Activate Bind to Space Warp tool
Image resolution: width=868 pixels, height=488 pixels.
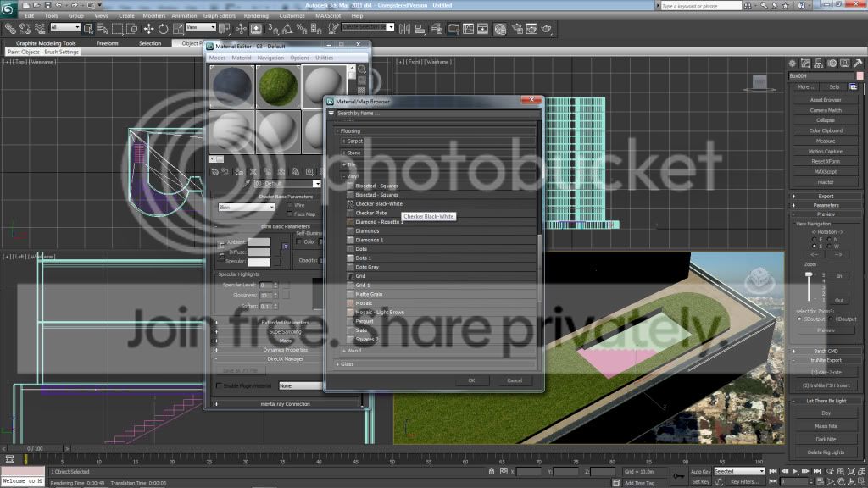coord(39,29)
